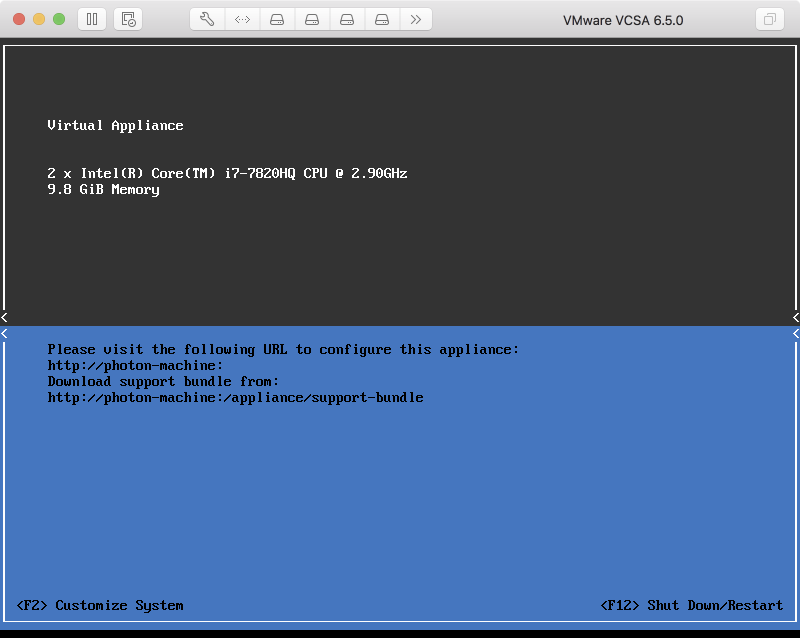Click the VMware VCSA 6.5.0 window title
The height and width of the screenshot is (638, 800).
pyautogui.click(x=623, y=20)
